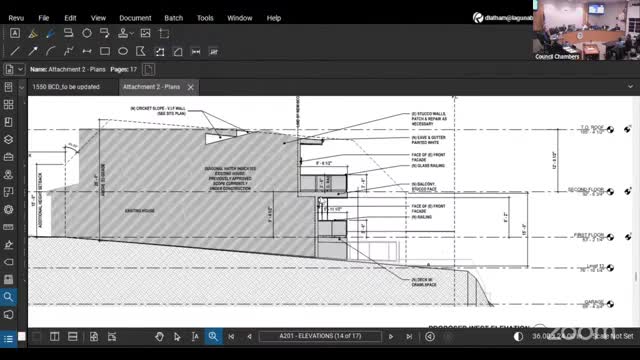The height and width of the screenshot is (360, 640).
Task: Open the Sets panel icon
Action: coord(9,192)
